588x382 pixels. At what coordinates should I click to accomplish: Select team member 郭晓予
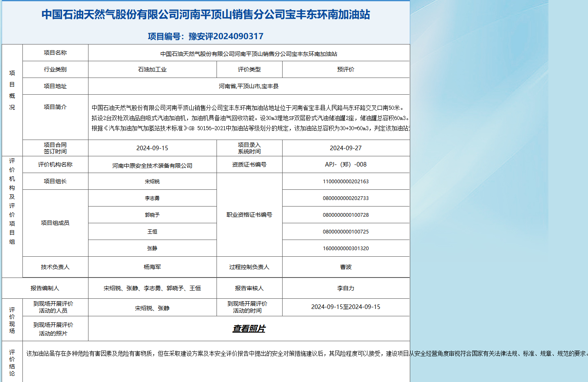[x=153, y=215]
